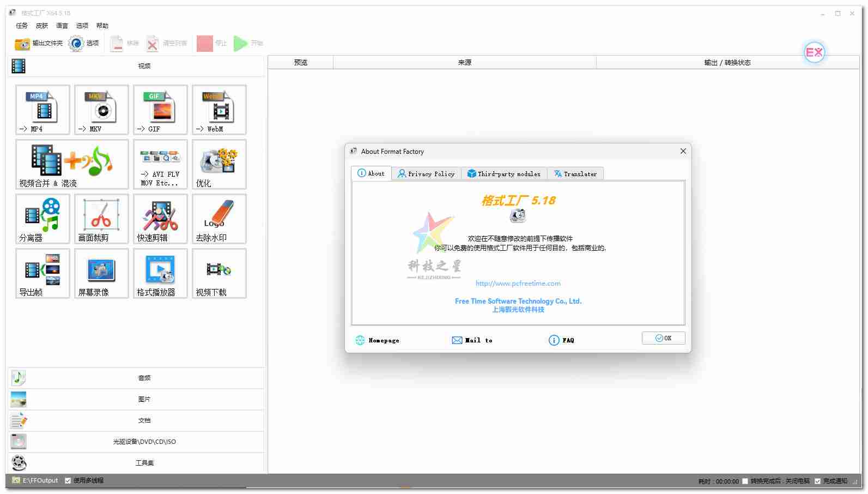Open the 导出帧 export frames tool

click(x=43, y=273)
